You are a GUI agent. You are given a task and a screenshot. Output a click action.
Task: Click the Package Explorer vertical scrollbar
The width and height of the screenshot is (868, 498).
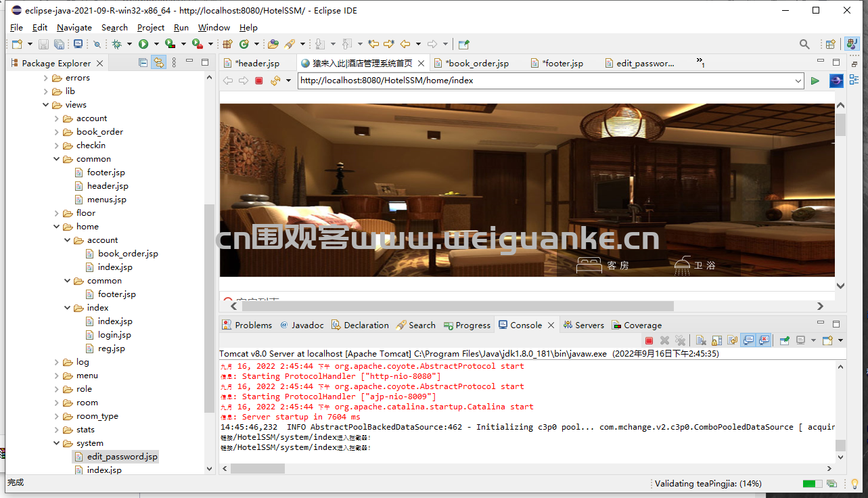pos(209,308)
